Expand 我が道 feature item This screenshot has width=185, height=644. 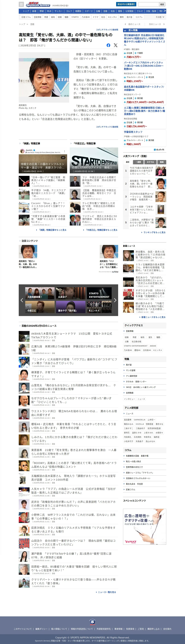click(x=145, y=365)
